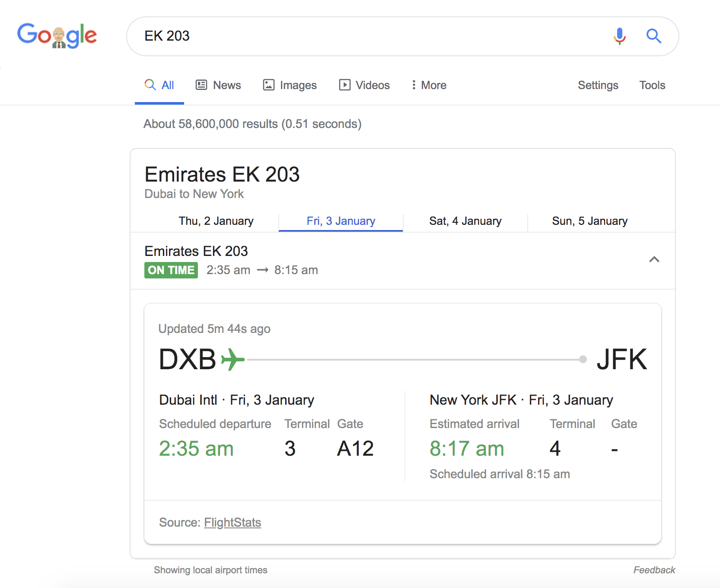Screen dimensions: 720x588
Task: Open search Settings
Action: pos(598,85)
